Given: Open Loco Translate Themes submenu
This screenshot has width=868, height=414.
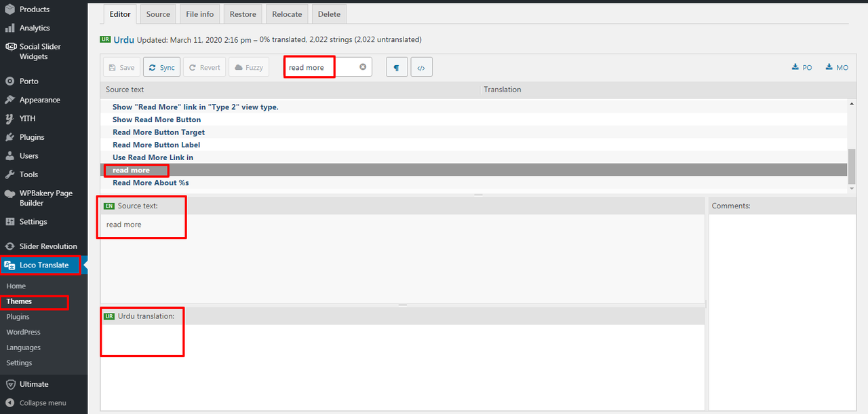Looking at the screenshot, I should click(x=19, y=301).
